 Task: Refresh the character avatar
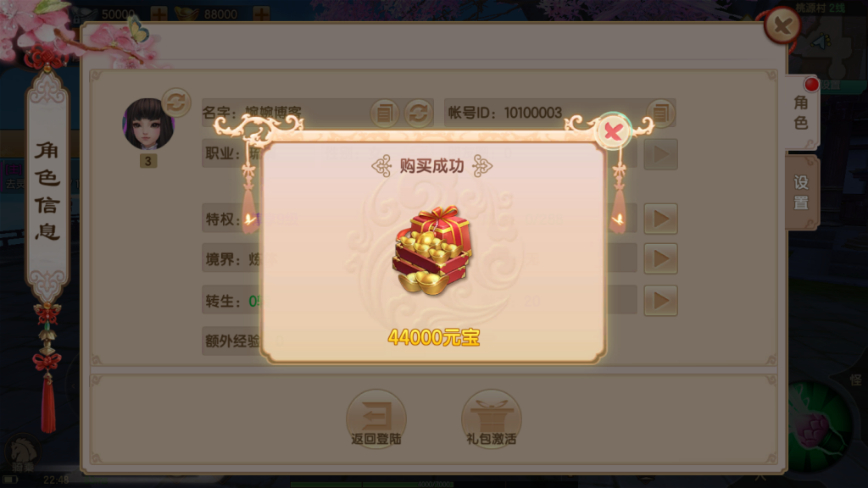176,103
